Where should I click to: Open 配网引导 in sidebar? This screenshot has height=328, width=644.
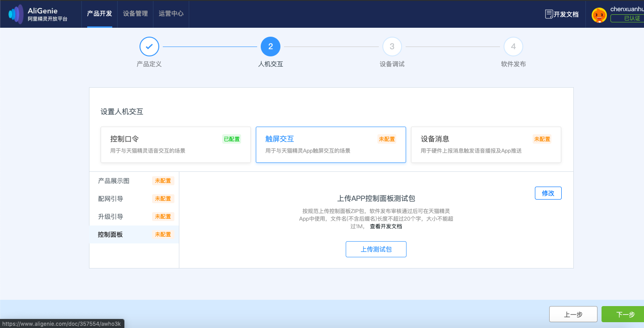[x=134, y=199]
